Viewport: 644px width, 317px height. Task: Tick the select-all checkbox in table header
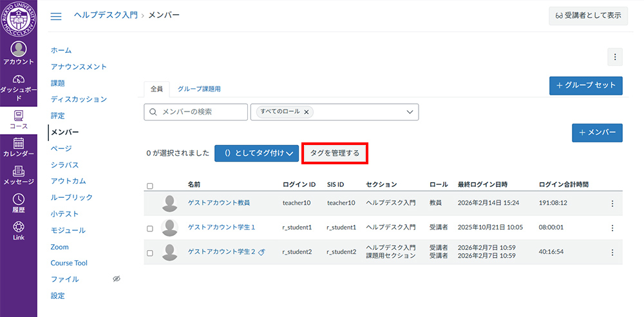[150, 186]
